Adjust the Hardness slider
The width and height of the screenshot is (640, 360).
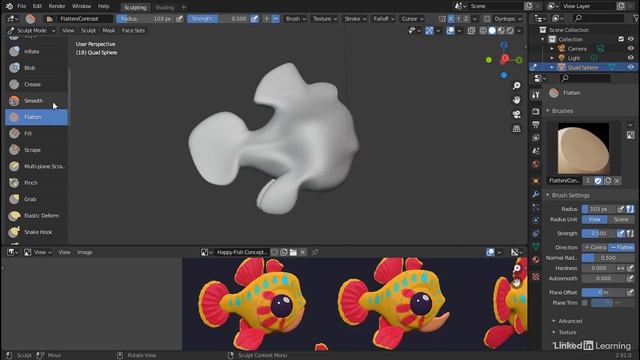[x=599, y=268]
